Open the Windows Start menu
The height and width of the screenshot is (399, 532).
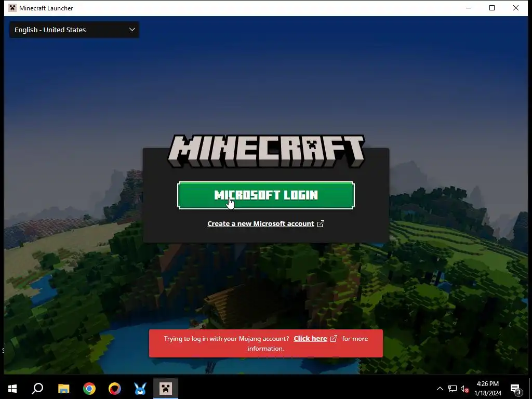[x=12, y=389]
